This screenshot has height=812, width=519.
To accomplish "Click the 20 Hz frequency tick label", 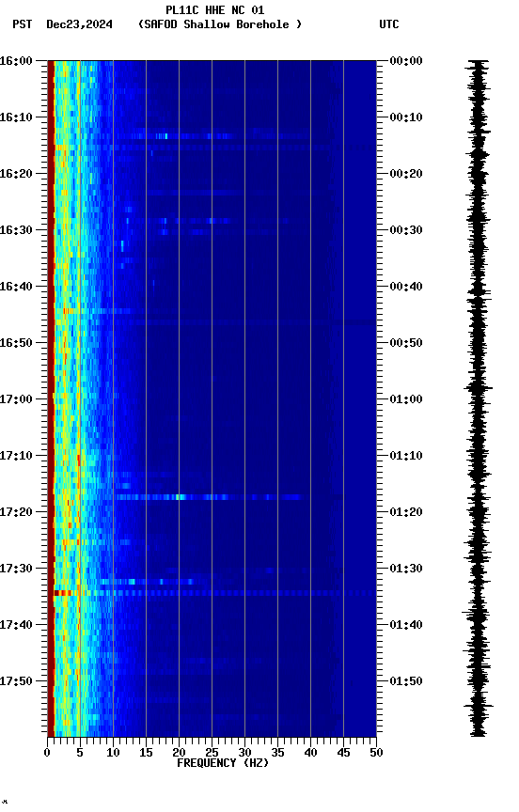I will click(x=179, y=753).
